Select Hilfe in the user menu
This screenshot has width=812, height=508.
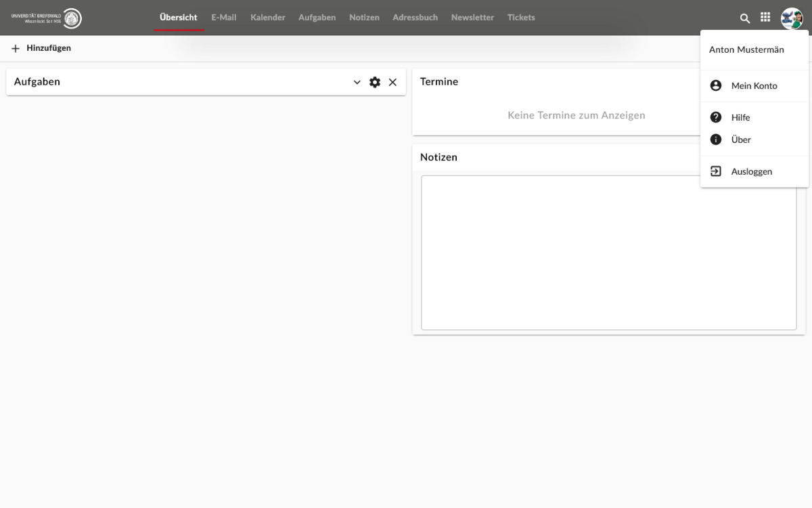[740, 118]
